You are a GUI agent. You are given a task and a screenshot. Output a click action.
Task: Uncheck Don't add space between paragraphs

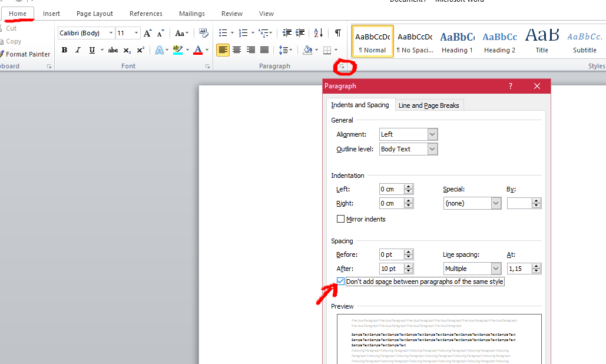pos(340,282)
